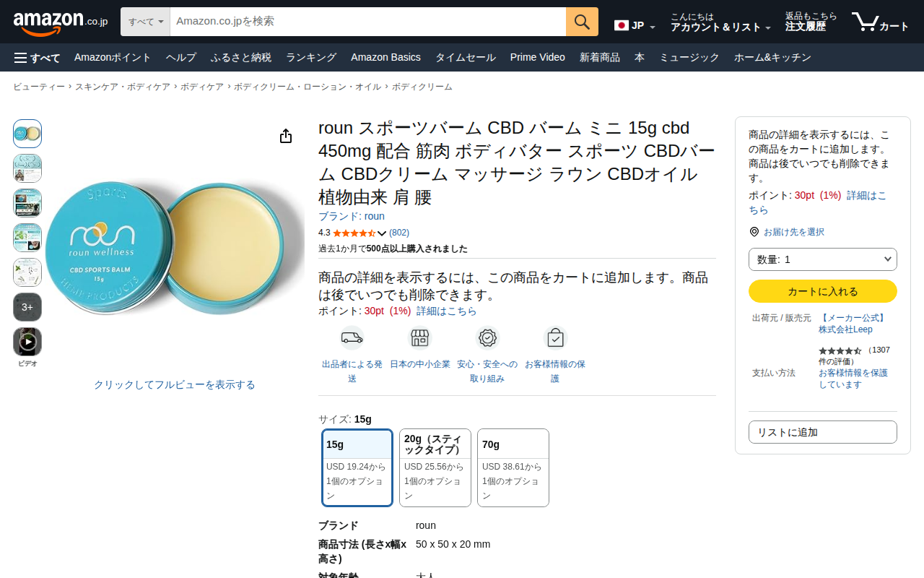
Task: Open 本 in the nav bar
Action: (640, 58)
